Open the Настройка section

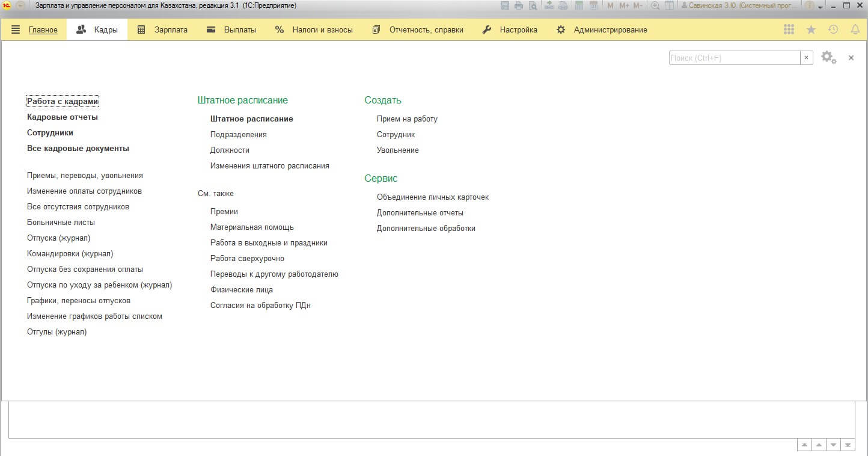[510, 29]
